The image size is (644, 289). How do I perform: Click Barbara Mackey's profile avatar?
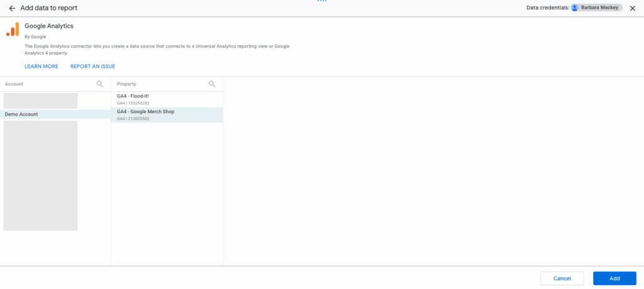tap(575, 8)
